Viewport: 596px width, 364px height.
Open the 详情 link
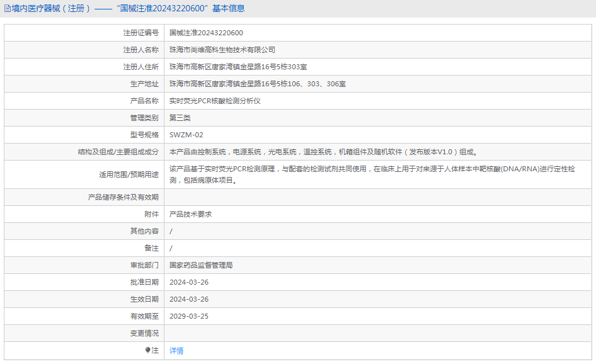coord(176,351)
